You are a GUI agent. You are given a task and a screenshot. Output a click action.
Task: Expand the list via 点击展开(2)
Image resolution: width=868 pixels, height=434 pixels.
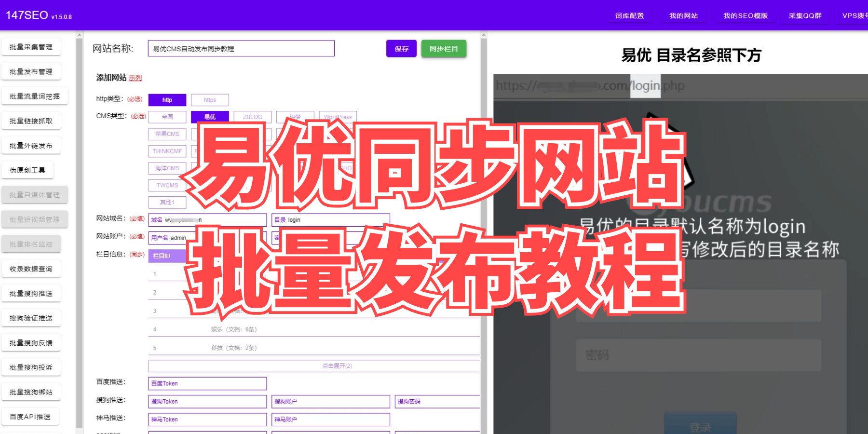(314, 366)
